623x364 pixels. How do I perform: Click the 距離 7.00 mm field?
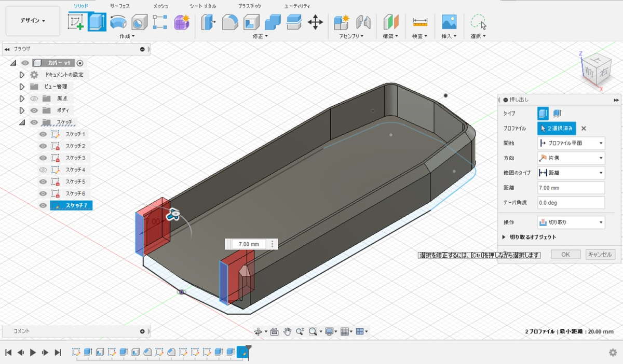click(x=571, y=188)
